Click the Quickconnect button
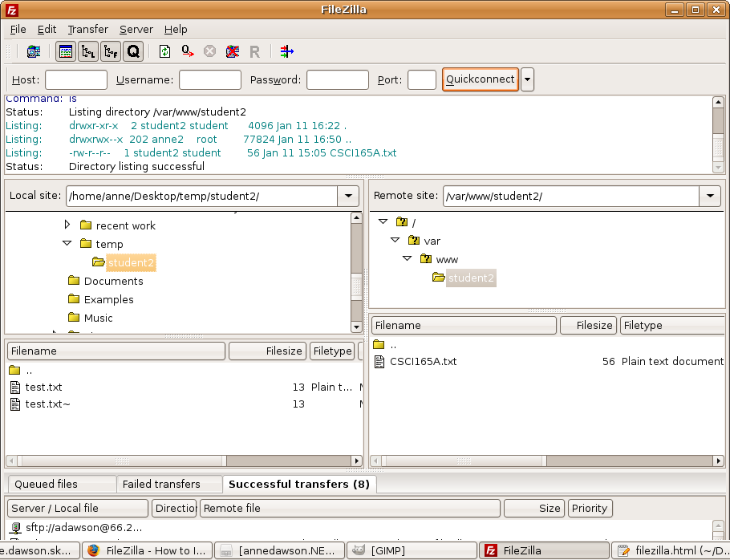This screenshot has height=560, width=730. [481, 79]
